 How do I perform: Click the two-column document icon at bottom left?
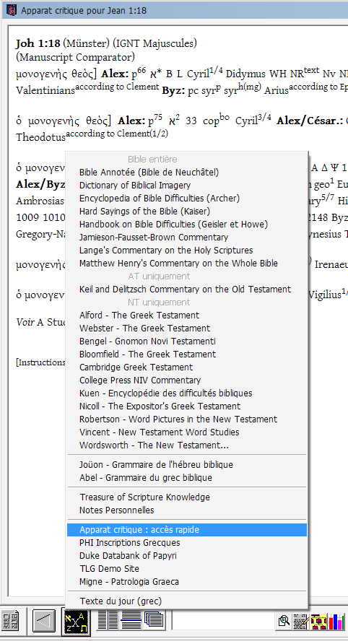[10, 621]
